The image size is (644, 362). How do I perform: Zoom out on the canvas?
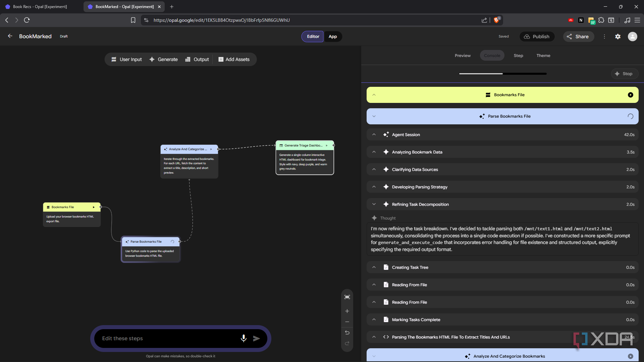click(347, 322)
